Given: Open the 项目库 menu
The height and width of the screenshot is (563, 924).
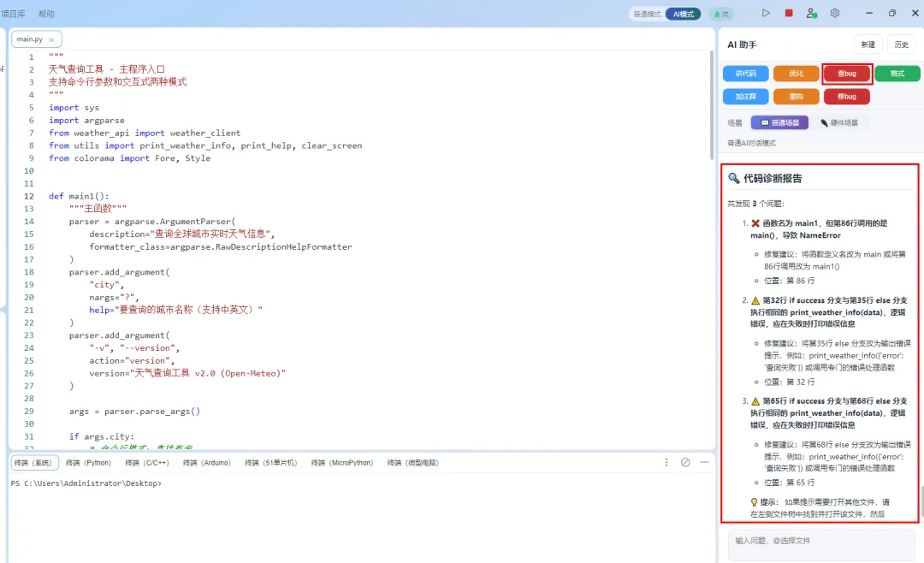Looking at the screenshot, I should pyautogui.click(x=13, y=14).
